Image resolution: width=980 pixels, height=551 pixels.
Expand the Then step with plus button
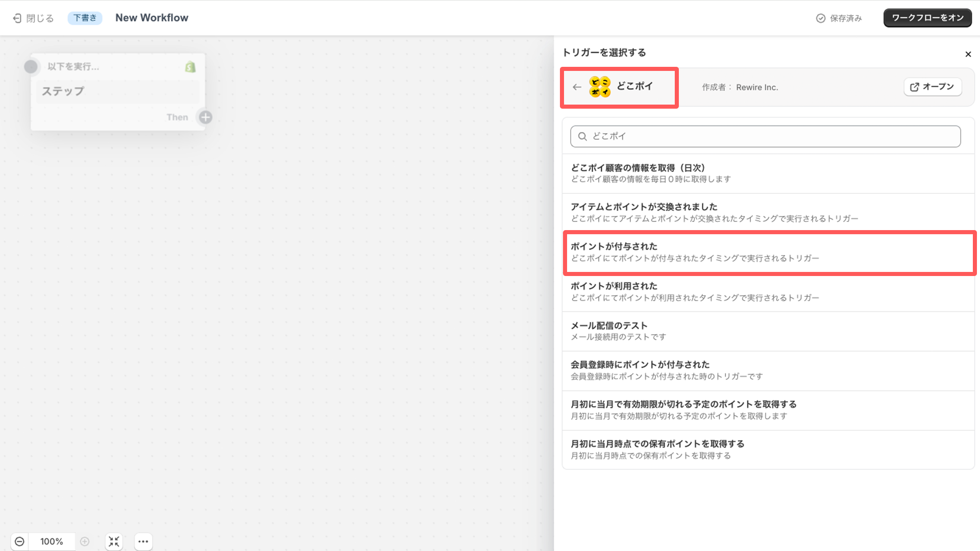(205, 117)
